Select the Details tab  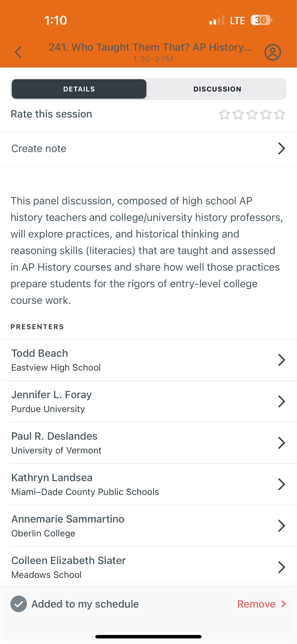pyautogui.click(x=79, y=89)
